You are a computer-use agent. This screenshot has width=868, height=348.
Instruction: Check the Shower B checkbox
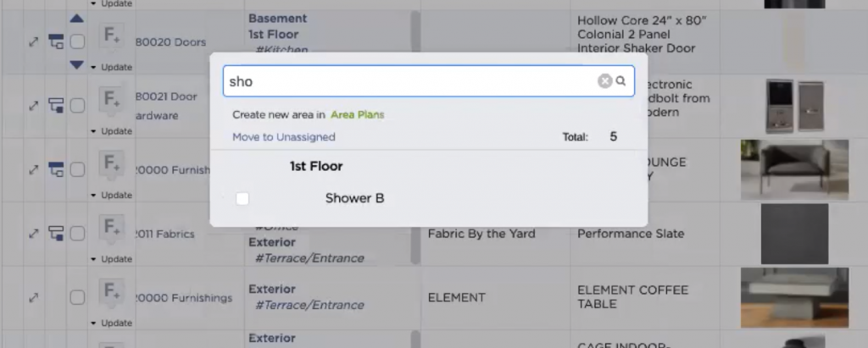click(x=242, y=198)
